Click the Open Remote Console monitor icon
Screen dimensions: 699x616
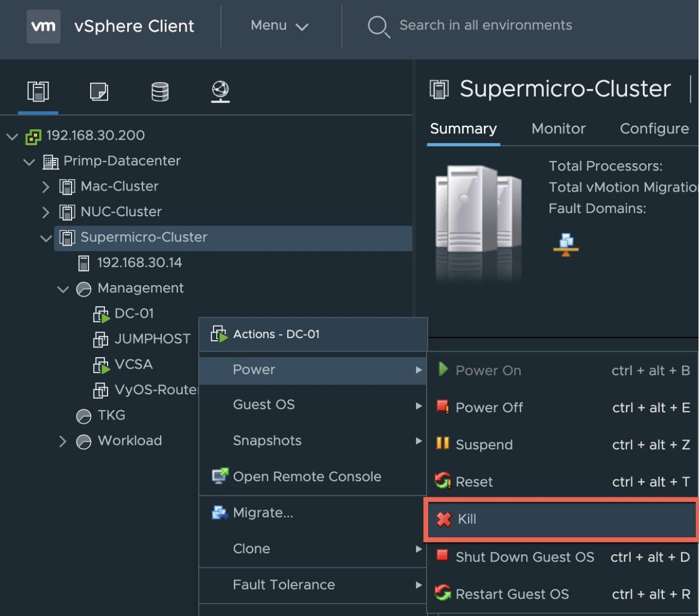coord(220,476)
